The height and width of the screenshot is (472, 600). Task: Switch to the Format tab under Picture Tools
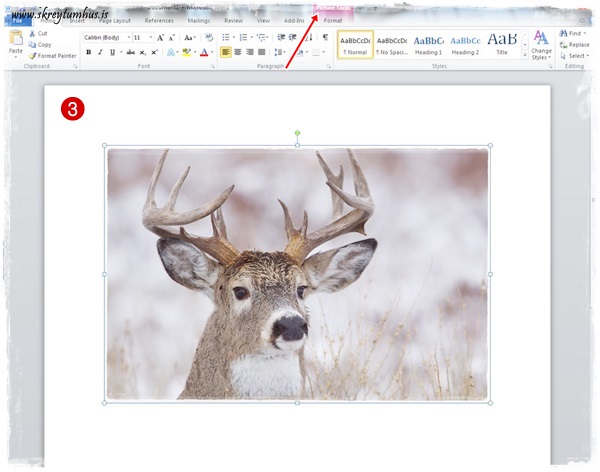pos(332,20)
